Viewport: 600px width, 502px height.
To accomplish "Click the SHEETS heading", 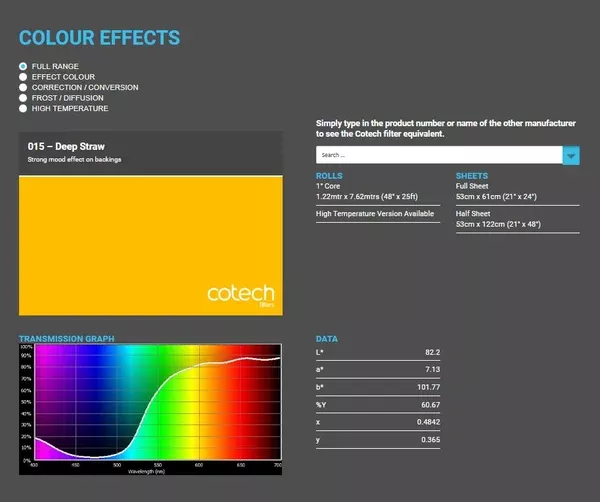I will [471, 176].
